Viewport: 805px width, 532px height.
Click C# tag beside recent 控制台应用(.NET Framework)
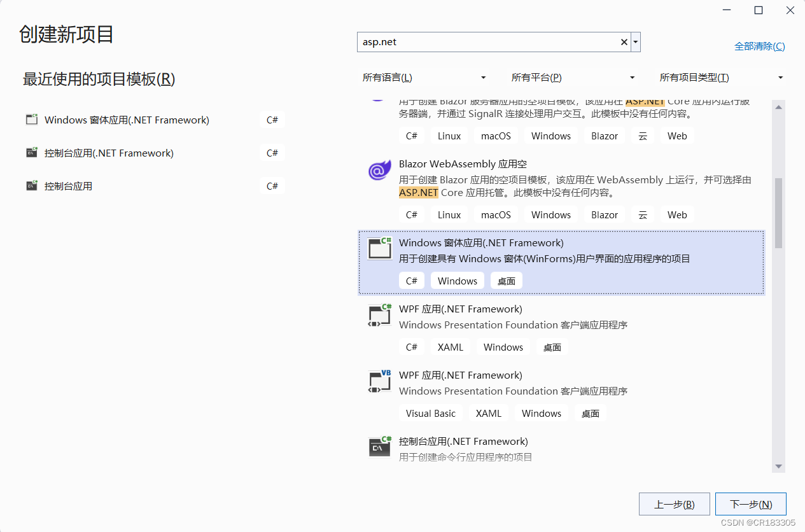tap(272, 153)
